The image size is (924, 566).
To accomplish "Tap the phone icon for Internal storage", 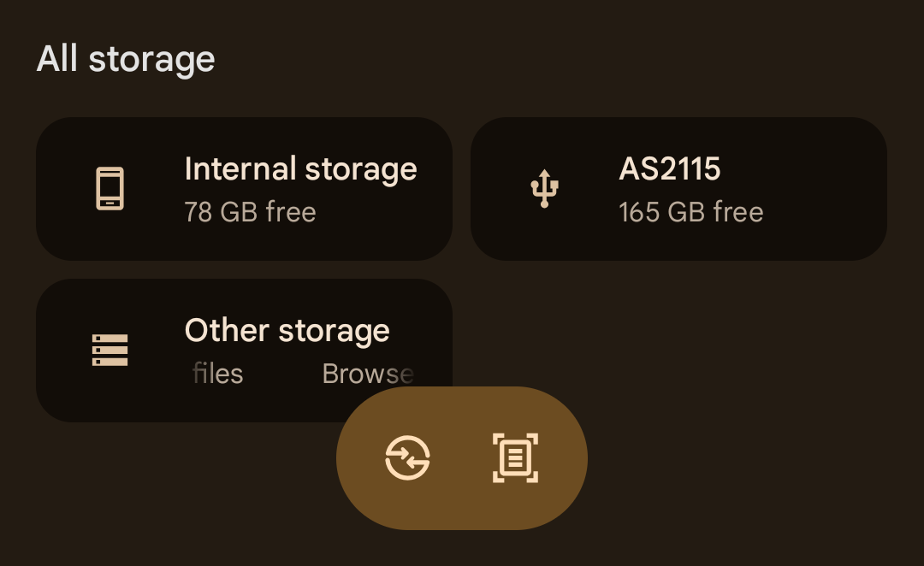I will [110, 188].
